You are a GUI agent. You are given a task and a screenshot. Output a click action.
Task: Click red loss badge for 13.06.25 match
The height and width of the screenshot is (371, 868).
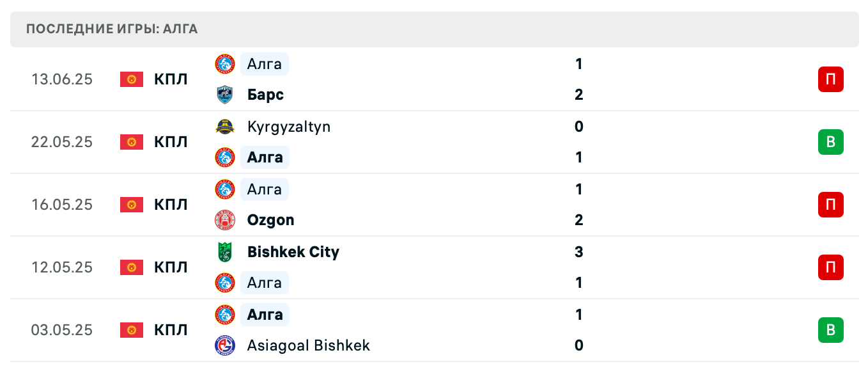tap(830, 79)
